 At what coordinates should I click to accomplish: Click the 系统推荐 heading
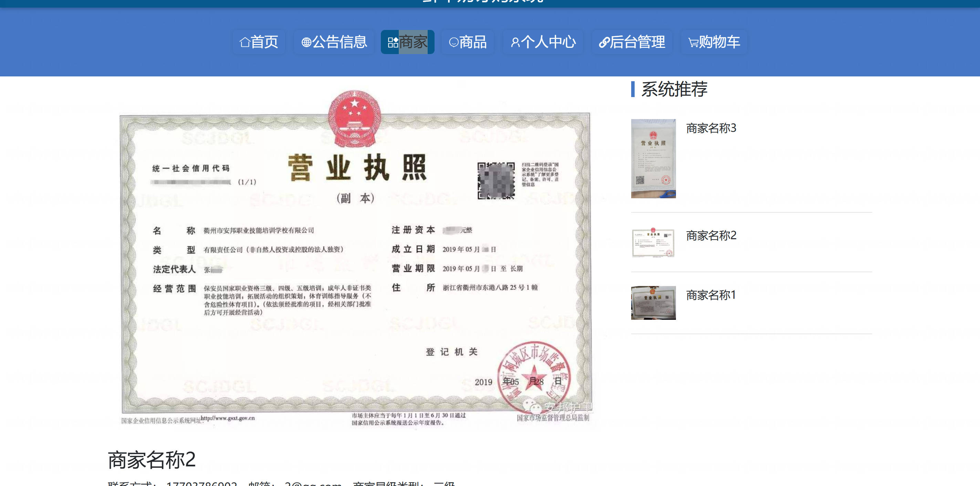coord(674,89)
